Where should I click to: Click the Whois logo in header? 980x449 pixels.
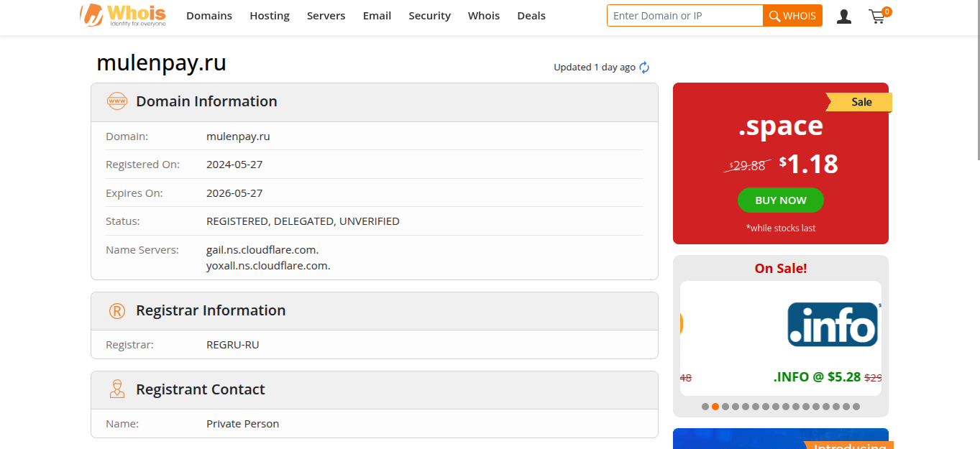(x=123, y=15)
